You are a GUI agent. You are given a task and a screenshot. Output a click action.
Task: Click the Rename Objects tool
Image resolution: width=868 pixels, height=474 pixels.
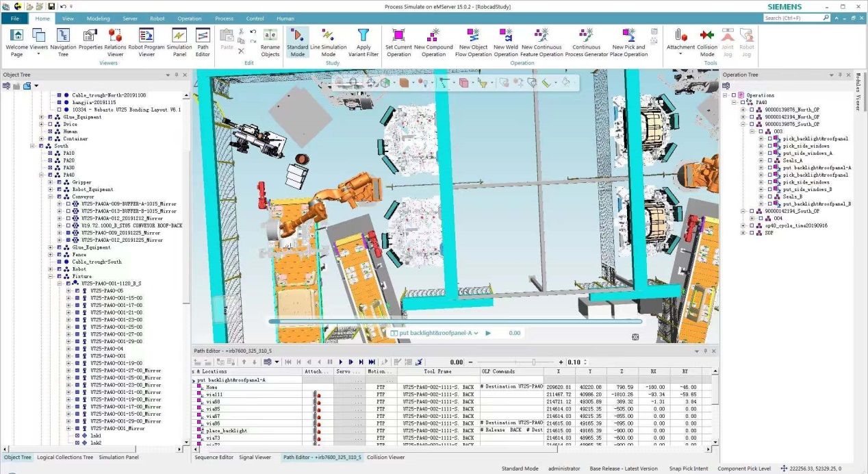point(270,42)
